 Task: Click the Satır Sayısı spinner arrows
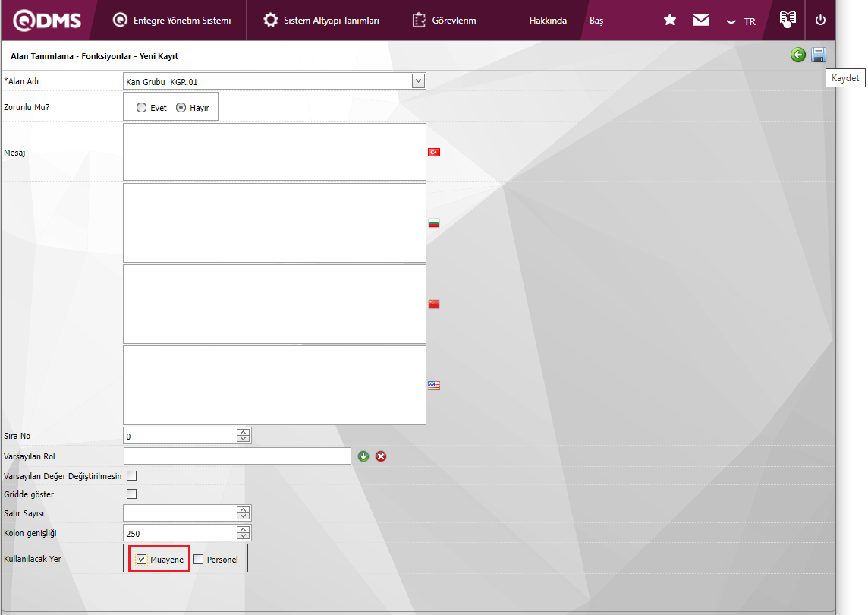243,513
